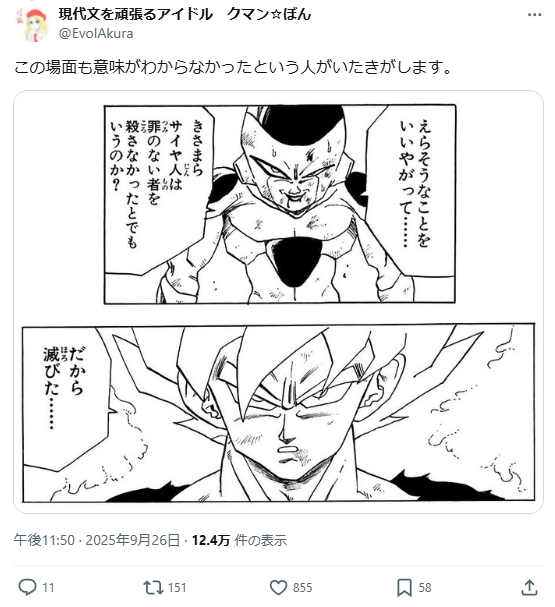Click the share upload icon

click(x=529, y=587)
